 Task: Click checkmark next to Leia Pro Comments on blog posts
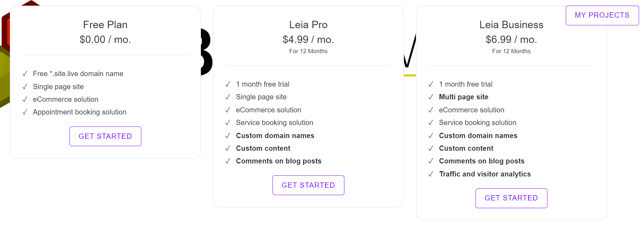(x=228, y=161)
